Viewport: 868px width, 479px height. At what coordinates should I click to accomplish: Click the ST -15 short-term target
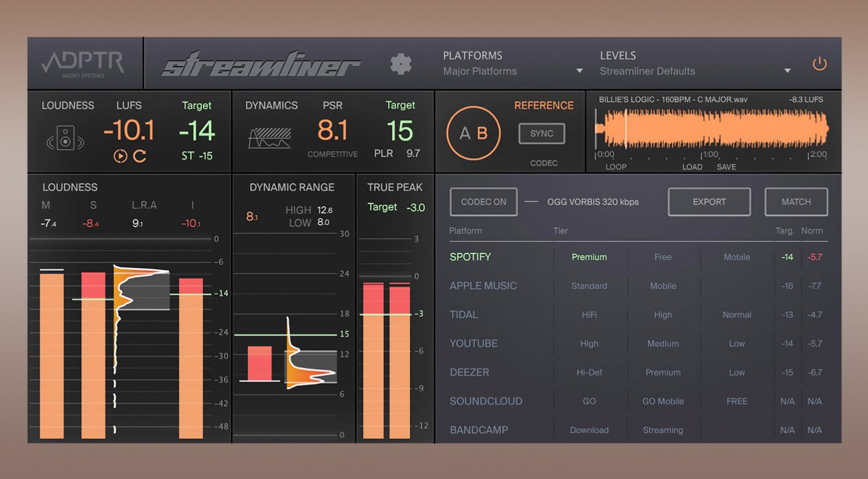click(197, 156)
